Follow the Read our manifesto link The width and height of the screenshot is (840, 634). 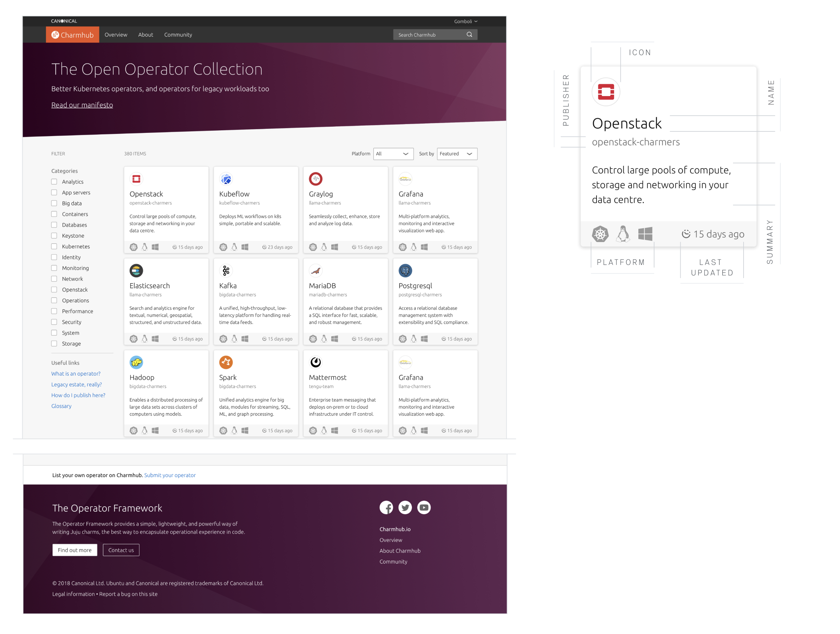(x=82, y=105)
